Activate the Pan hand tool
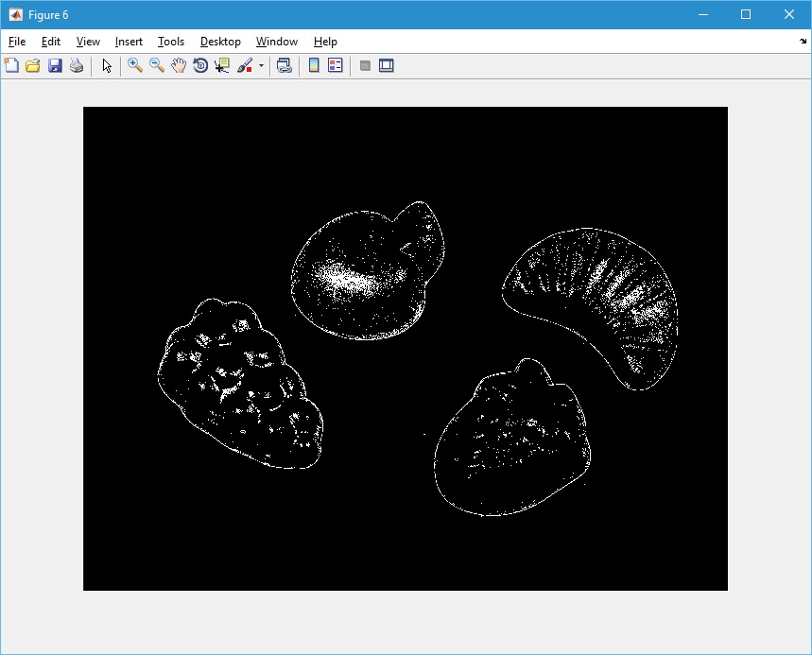 (179, 65)
